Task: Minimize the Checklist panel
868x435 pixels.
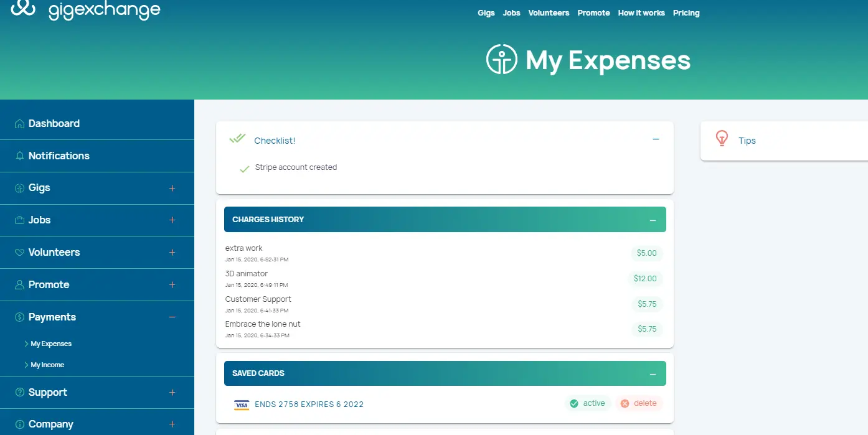Action: click(656, 139)
